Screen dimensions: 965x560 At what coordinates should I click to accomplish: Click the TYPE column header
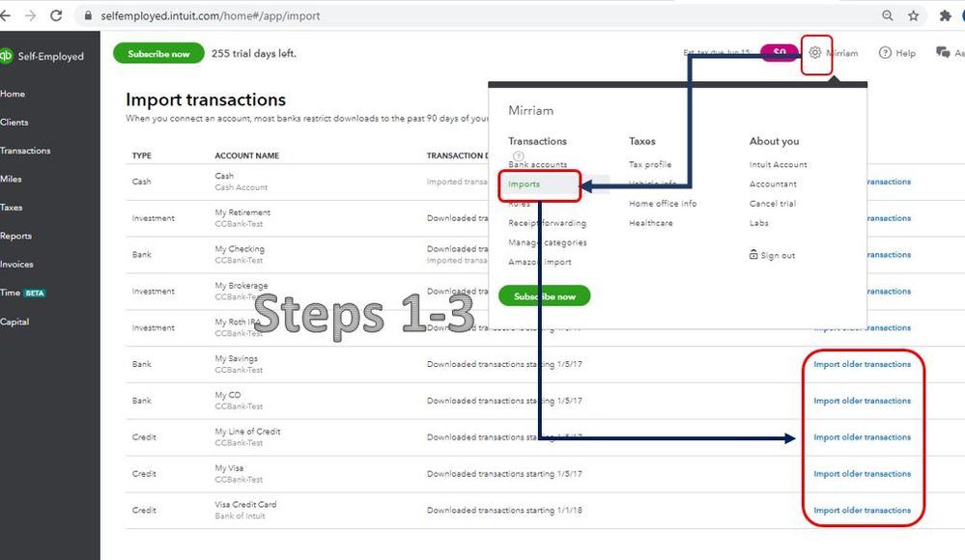[x=142, y=155]
